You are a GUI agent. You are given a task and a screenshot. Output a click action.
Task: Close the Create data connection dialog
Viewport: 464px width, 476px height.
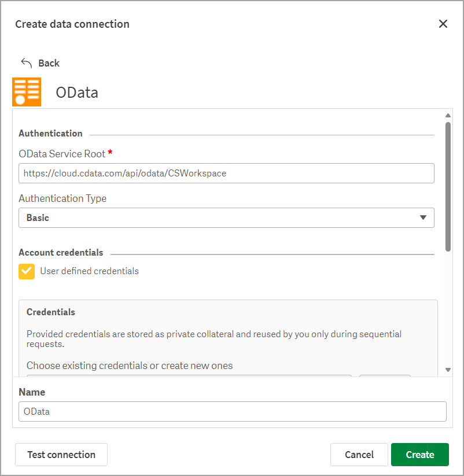[x=443, y=24]
